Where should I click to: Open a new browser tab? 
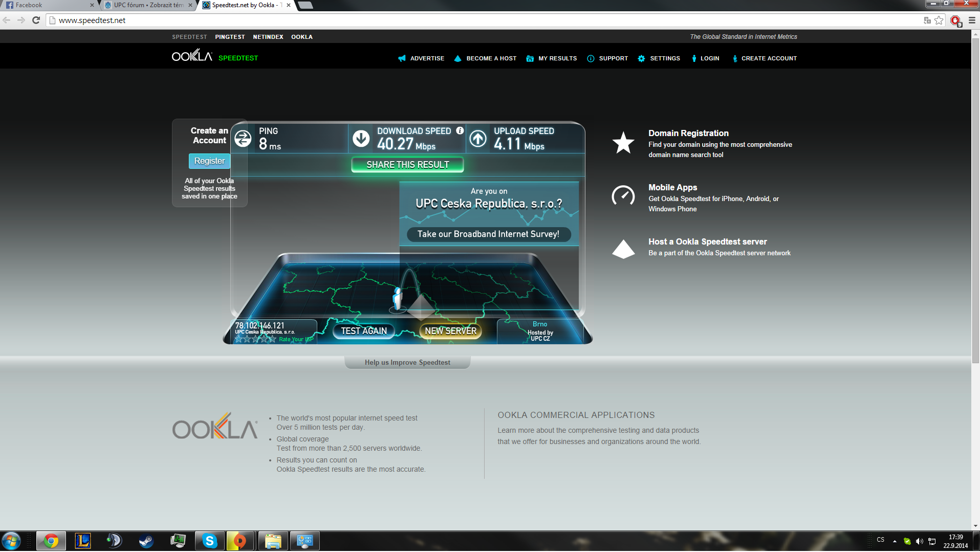tap(305, 5)
